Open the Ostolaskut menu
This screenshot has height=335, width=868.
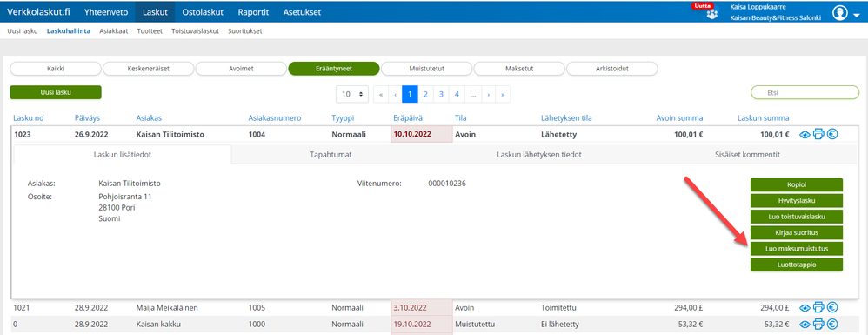203,12
